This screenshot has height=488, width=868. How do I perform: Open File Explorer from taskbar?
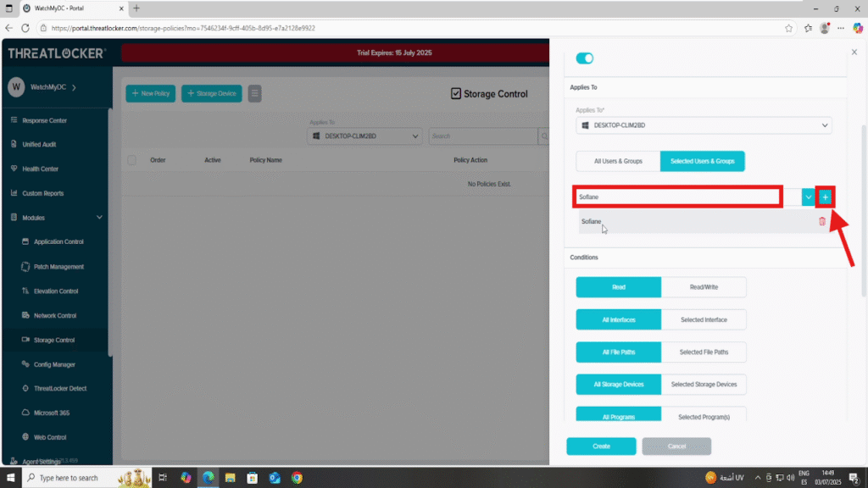coord(231,478)
